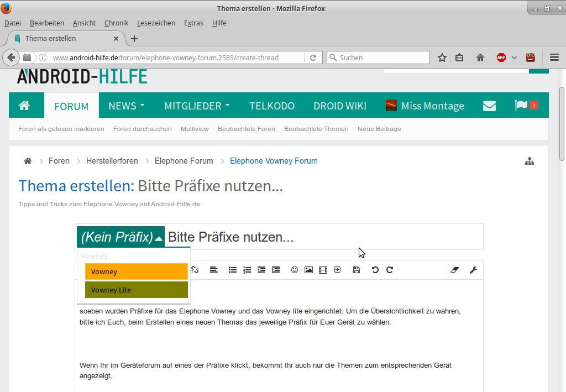The height and width of the screenshot is (392, 566).
Task: Open the Miss Montage user profile
Action: click(x=425, y=106)
